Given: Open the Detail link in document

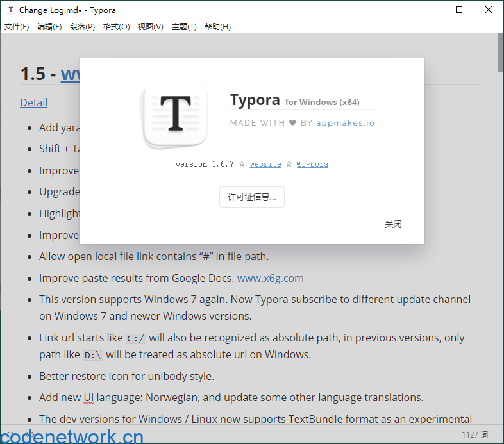Looking at the screenshot, I should [x=34, y=103].
